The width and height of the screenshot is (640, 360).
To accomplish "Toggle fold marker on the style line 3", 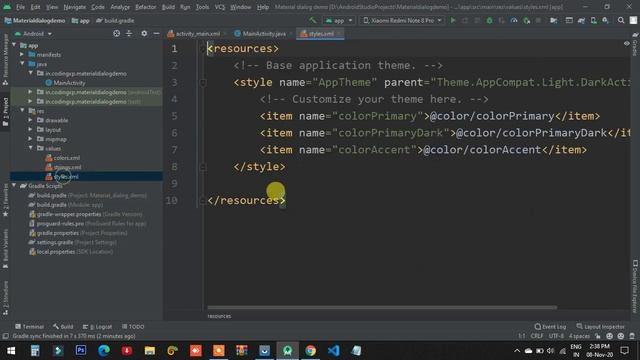I will tap(203, 82).
